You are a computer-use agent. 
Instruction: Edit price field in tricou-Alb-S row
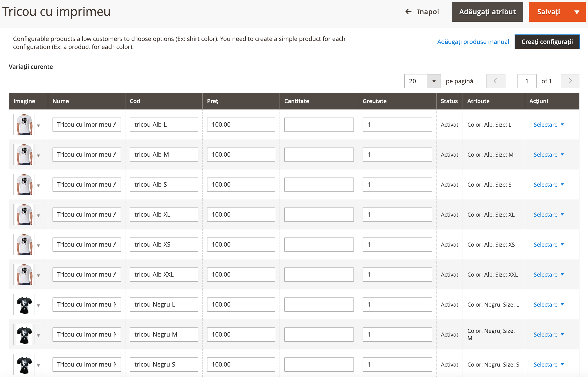pos(241,184)
